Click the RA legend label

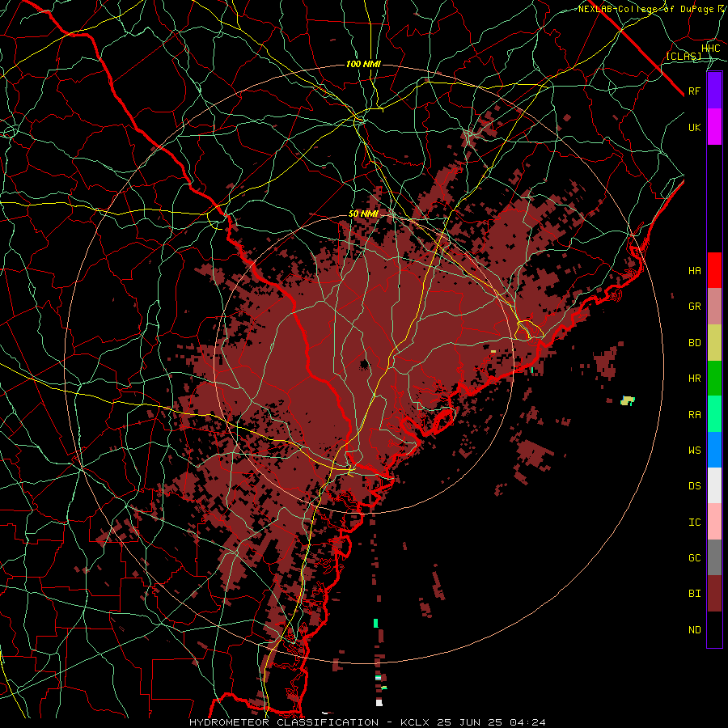point(694,415)
